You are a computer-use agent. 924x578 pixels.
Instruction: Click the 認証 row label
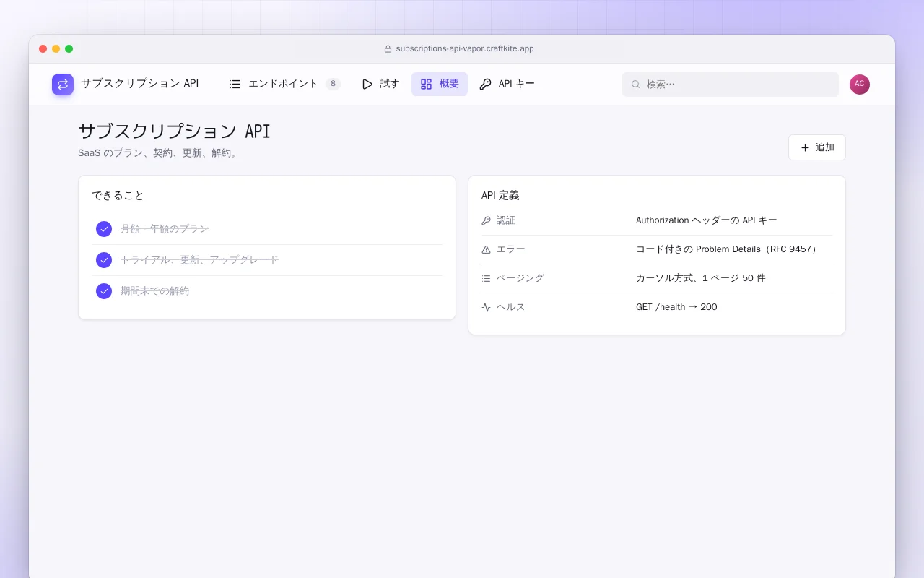click(506, 220)
